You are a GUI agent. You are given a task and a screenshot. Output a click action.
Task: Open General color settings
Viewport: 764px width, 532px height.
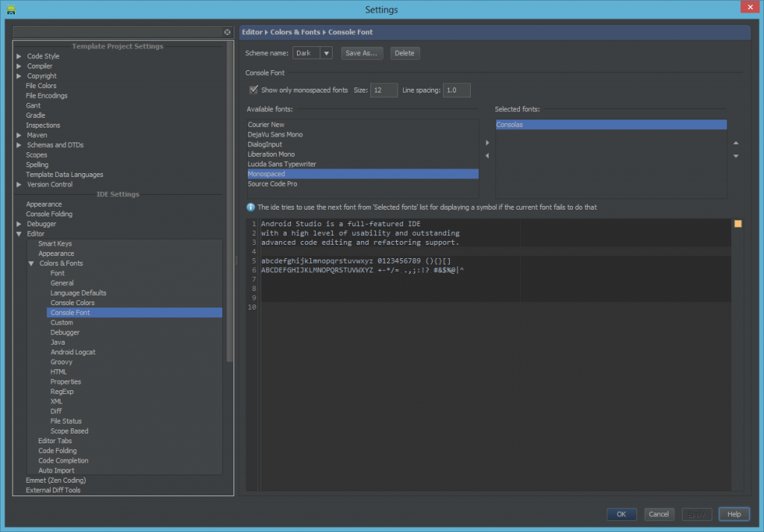[63, 283]
